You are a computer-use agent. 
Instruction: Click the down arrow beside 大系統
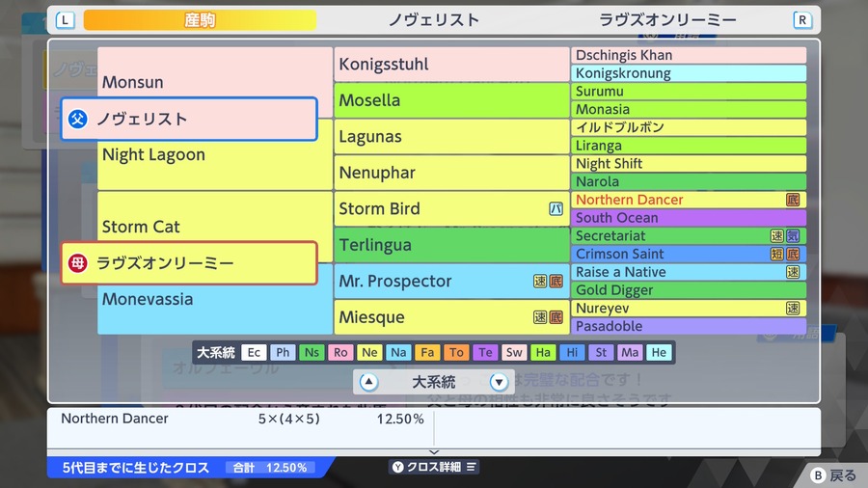(499, 382)
